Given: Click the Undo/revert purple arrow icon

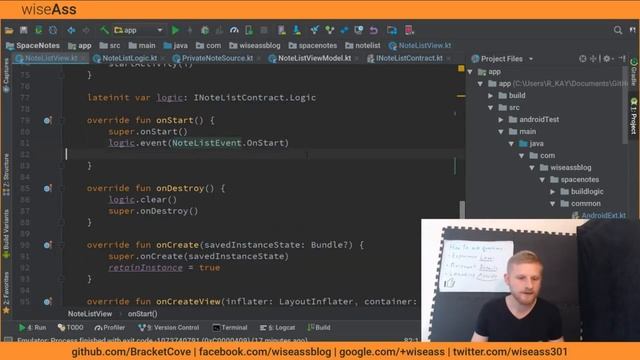Looking at the screenshot, I should [x=373, y=31].
